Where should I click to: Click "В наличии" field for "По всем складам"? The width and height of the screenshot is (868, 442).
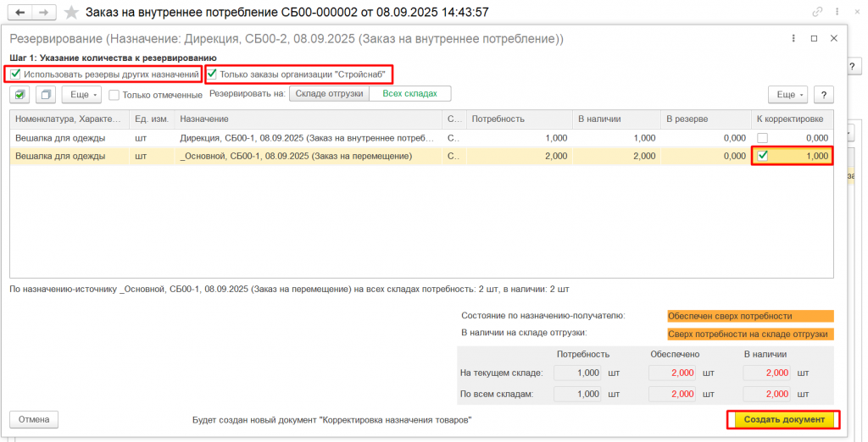(766, 394)
